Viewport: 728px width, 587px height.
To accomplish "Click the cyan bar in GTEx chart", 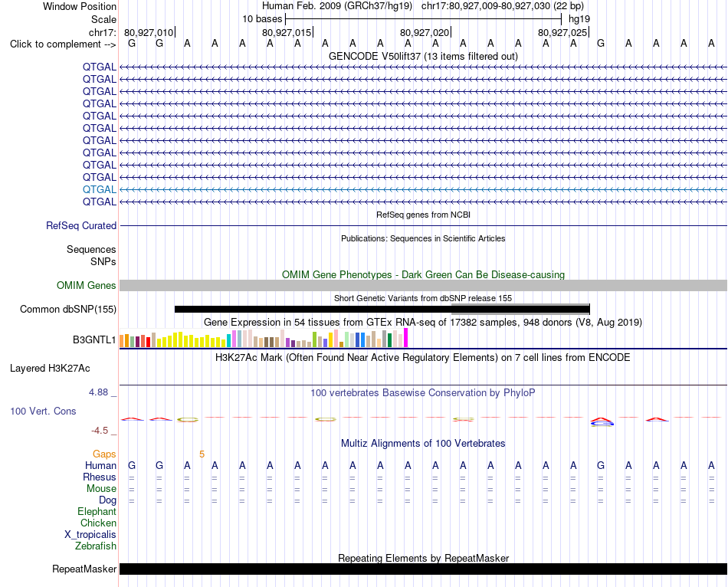I will click(229, 340).
